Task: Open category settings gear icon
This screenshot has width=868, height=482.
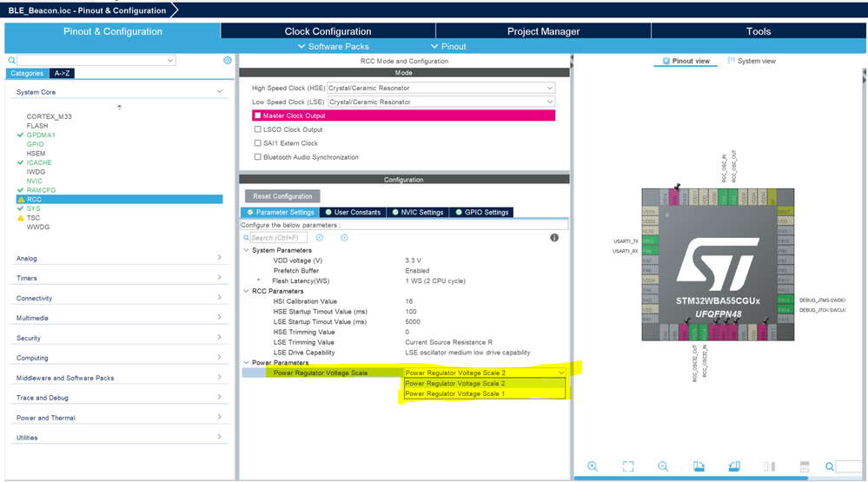Action: coord(228,60)
